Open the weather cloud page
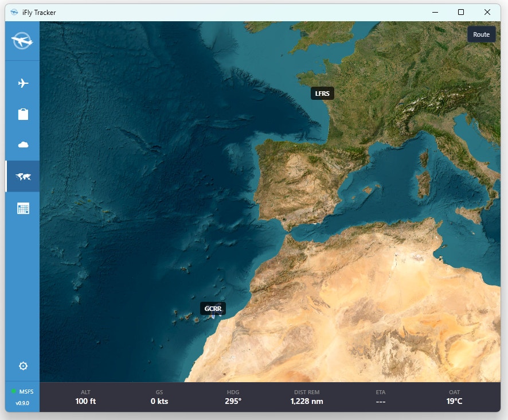The image size is (508, 420). 23,145
